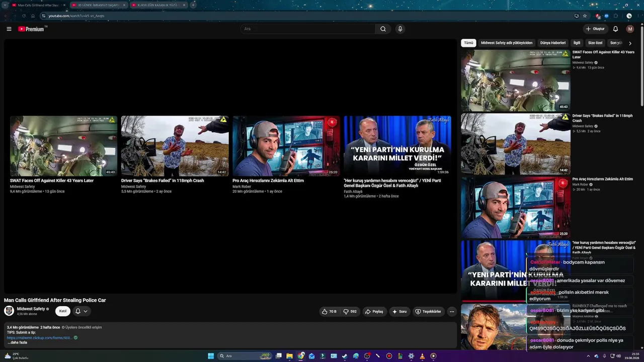Click video title 'Man Calls Girlfriend After Stealing Police Car'
This screenshot has width=644, height=362.
[55, 300]
